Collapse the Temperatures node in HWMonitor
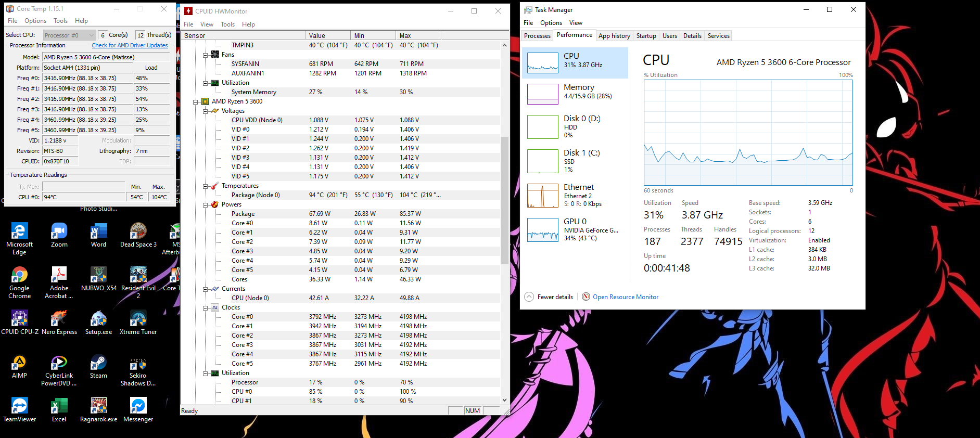Image resolution: width=980 pixels, height=438 pixels. click(206, 186)
